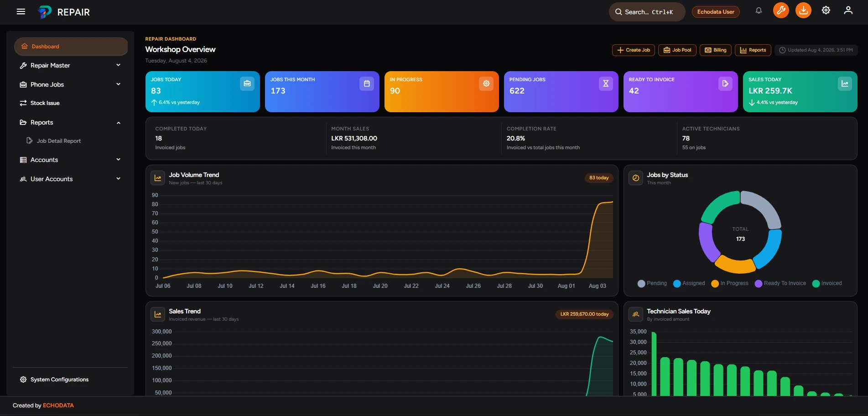Click the 83 today badge
Screen dimensions: 868x416
point(599,178)
